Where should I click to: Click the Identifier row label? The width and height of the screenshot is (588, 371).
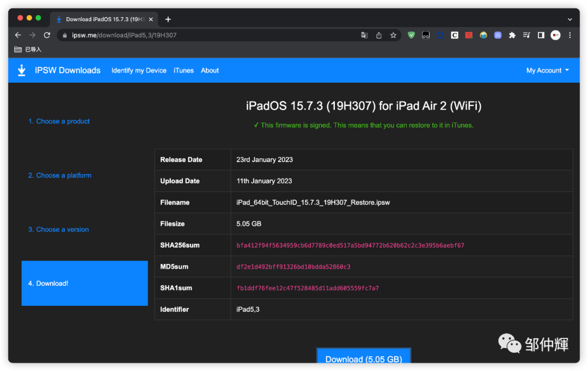tap(174, 310)
